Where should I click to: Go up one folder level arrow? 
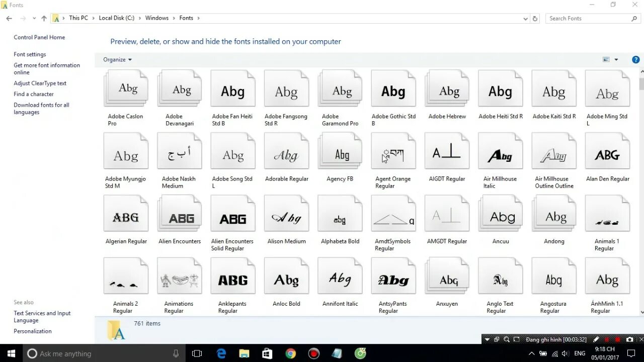44,18
